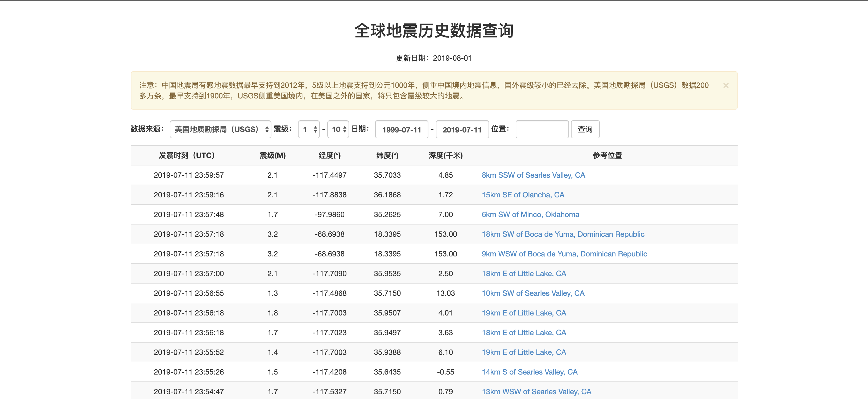
Task: Open link 9km WSW of Boca de Yuma
Action: pyautogui.click(x=564, y=254)
